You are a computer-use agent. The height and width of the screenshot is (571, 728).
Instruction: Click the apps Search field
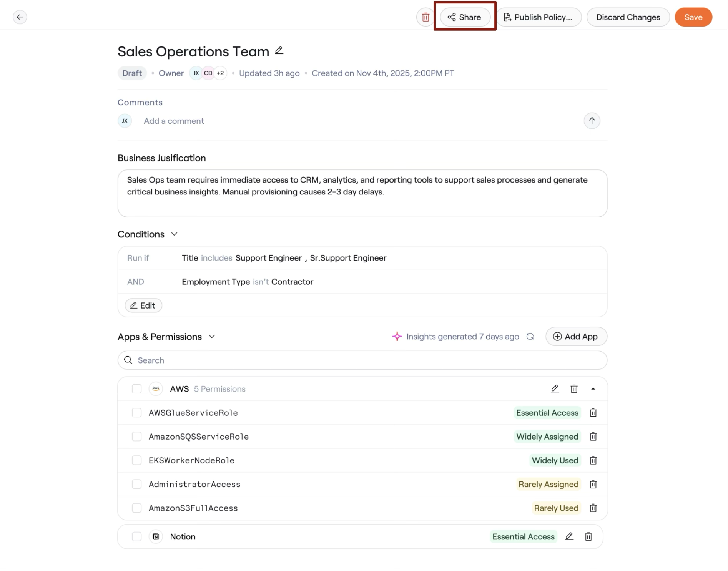tap(362, 360)
